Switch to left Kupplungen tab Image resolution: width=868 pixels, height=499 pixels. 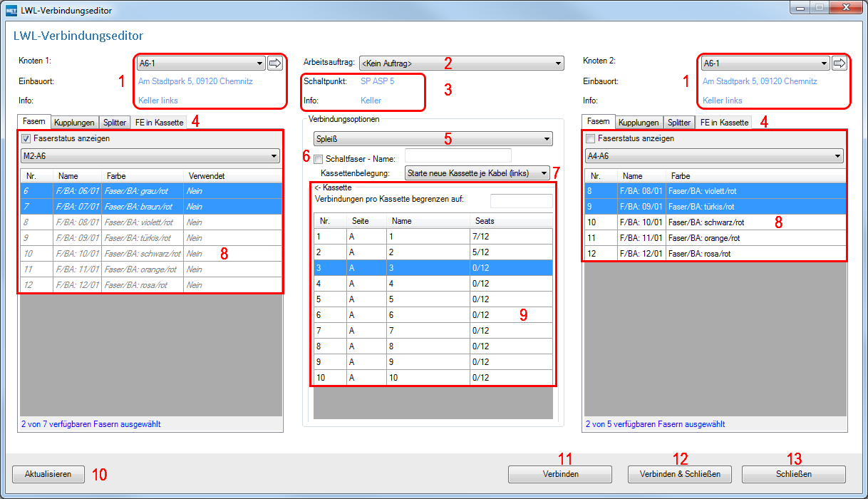coord(76,123)
